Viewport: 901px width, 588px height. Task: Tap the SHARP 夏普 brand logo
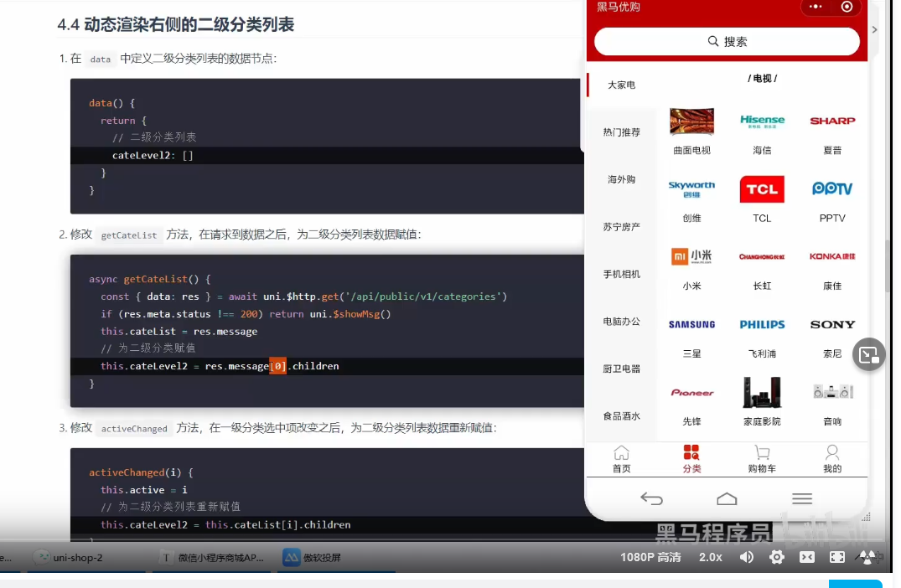832,121
